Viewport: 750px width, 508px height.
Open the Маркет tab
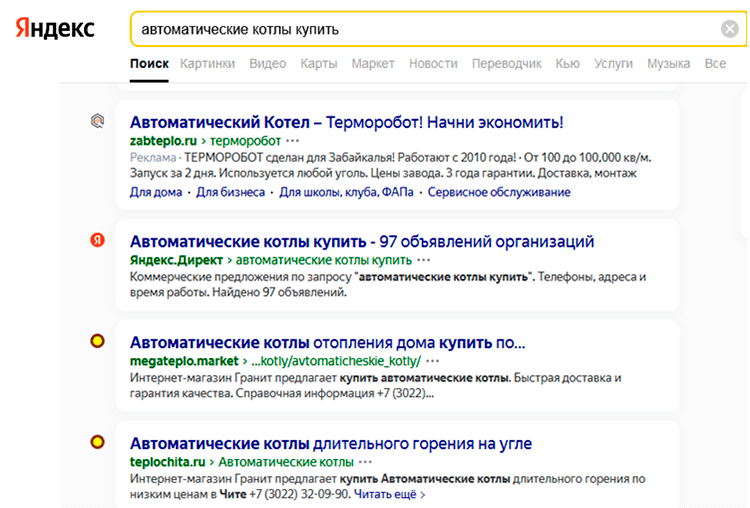tap(373, 64)
